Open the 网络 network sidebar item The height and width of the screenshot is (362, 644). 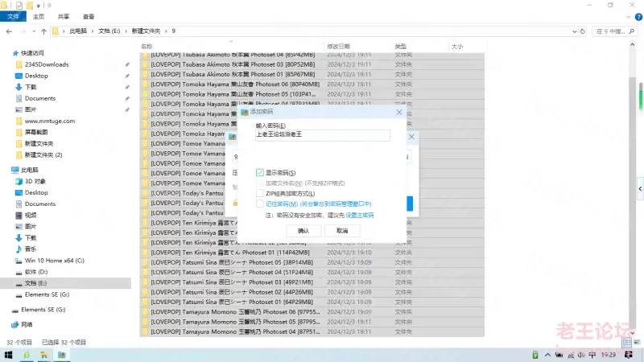tap(27, 325)
